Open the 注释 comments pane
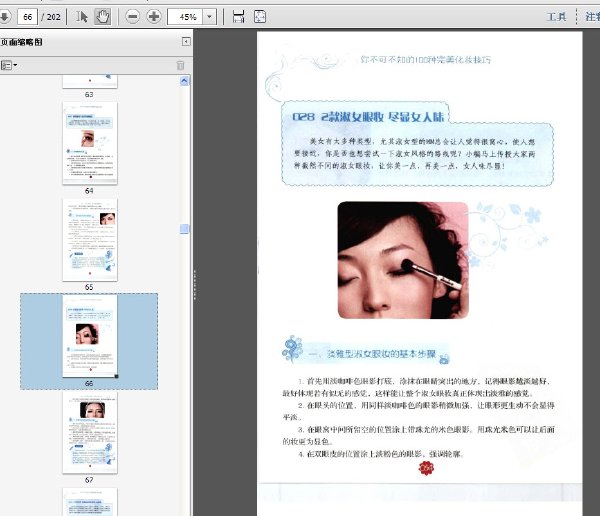Image resolution: width=600 pixels, height=516 pixels. pos(592,16)
